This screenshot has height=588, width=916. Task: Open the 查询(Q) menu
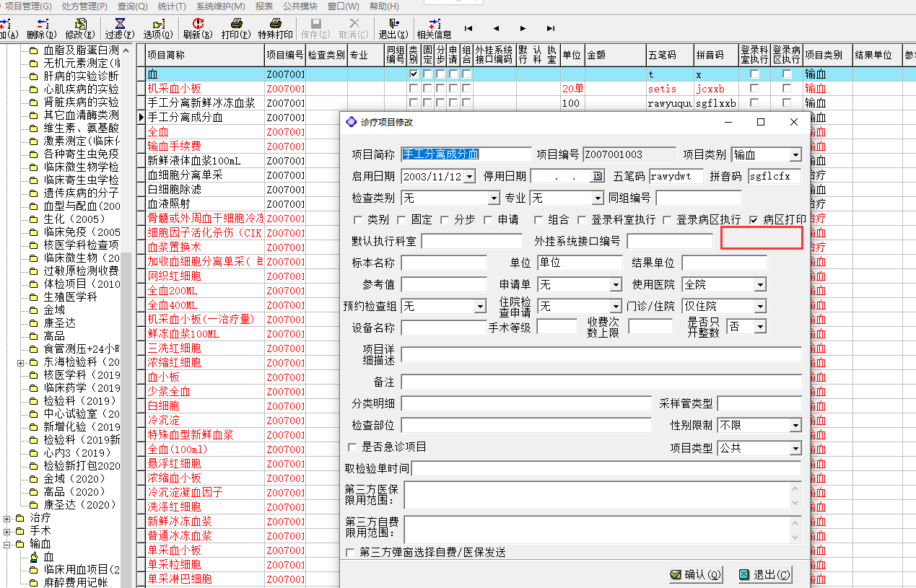[132, 6]
